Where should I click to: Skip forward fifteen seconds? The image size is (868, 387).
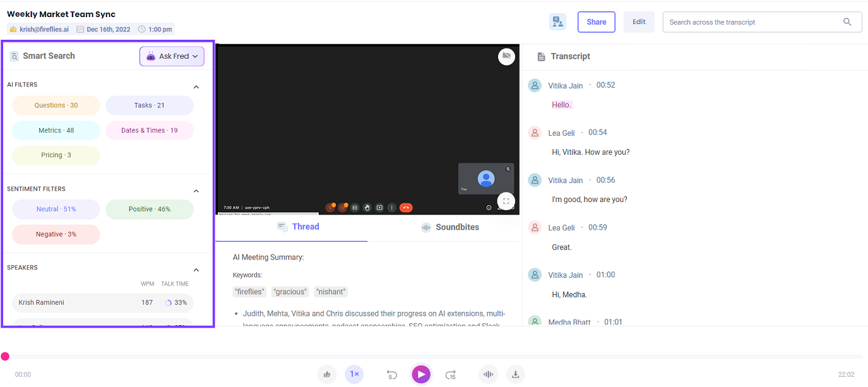451,374
